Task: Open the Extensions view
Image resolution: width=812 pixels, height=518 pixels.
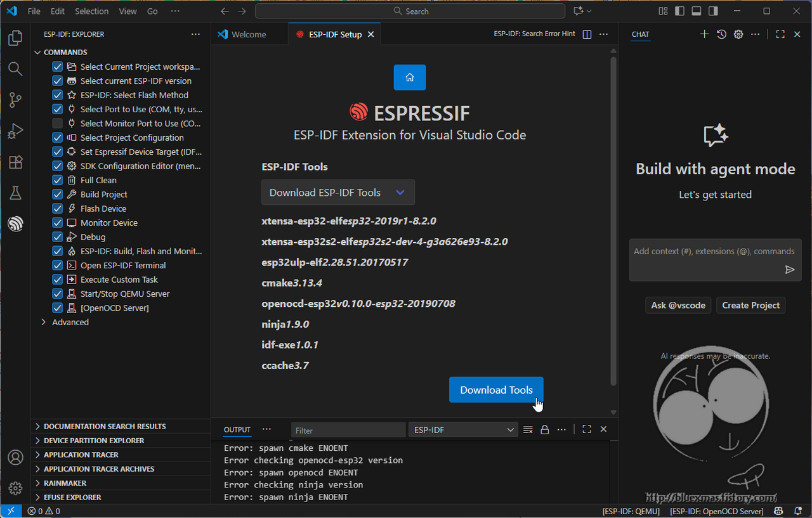Action: coord(15,162)
